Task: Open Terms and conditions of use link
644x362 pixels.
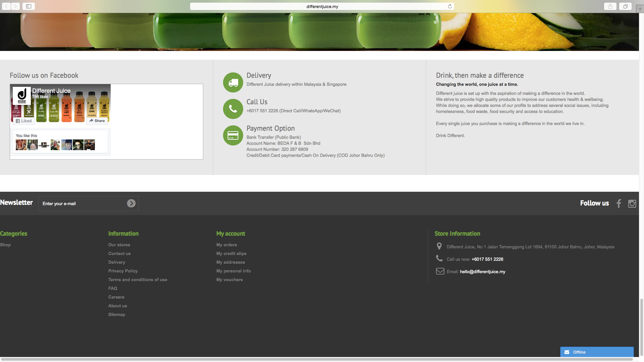Action: [138, 280]
